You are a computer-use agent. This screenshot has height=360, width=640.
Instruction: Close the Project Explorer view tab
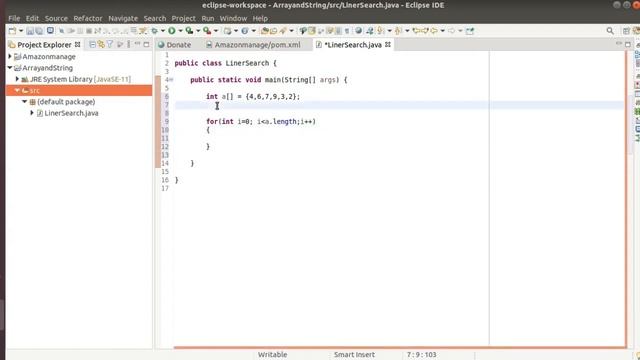pos(78,44)
